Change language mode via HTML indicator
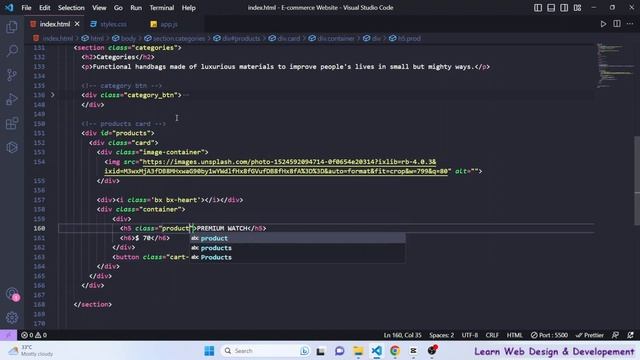This screenshot has height=360, width=640. (515, 335)
